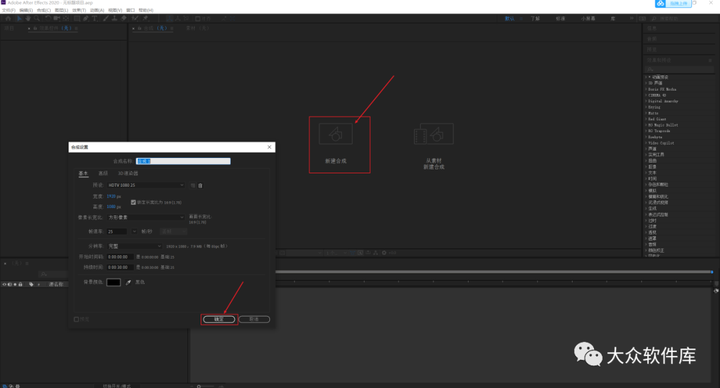Image resolution: width=720 pixels, height=388 pixels.
Task: Switch to the Basic (基本) dialog tab
Action: click(x=83, y=174)
